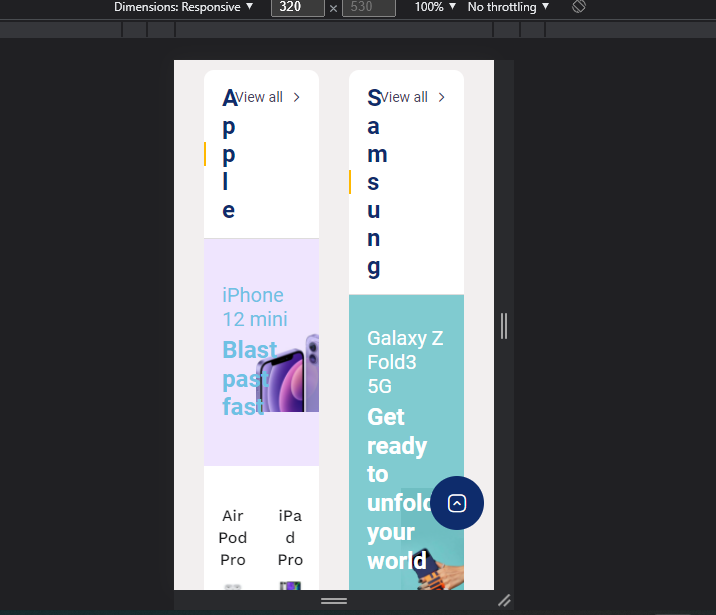Click the Galaxy Fold phone image
Screen dimensions: 716x615
(433, 541)
